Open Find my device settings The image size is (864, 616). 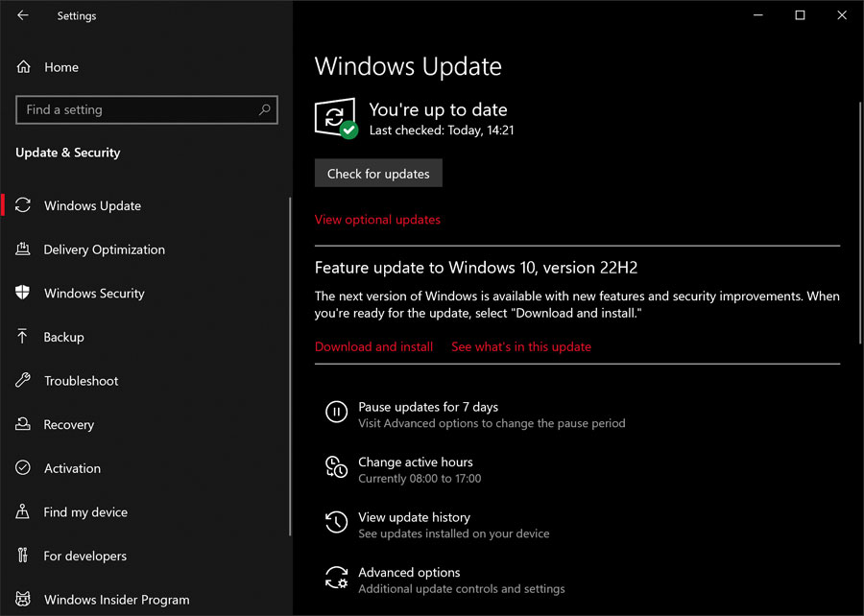[x=85, y=512]
